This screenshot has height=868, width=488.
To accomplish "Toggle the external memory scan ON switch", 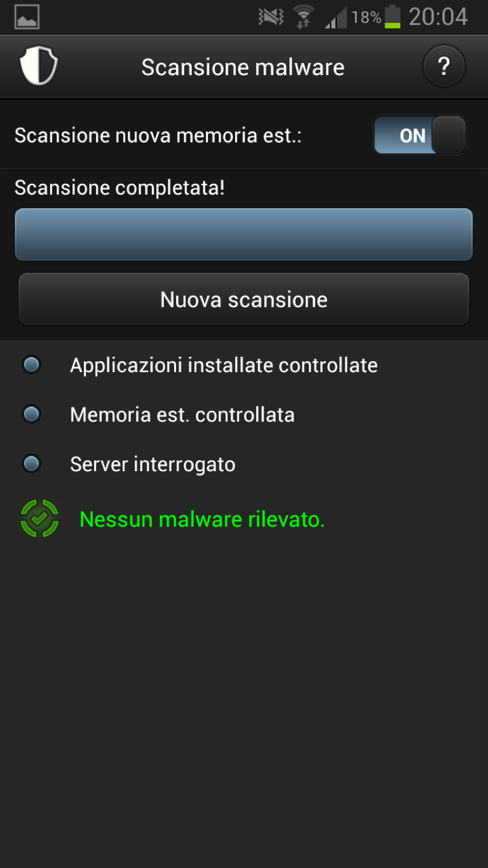I will 419,135.
